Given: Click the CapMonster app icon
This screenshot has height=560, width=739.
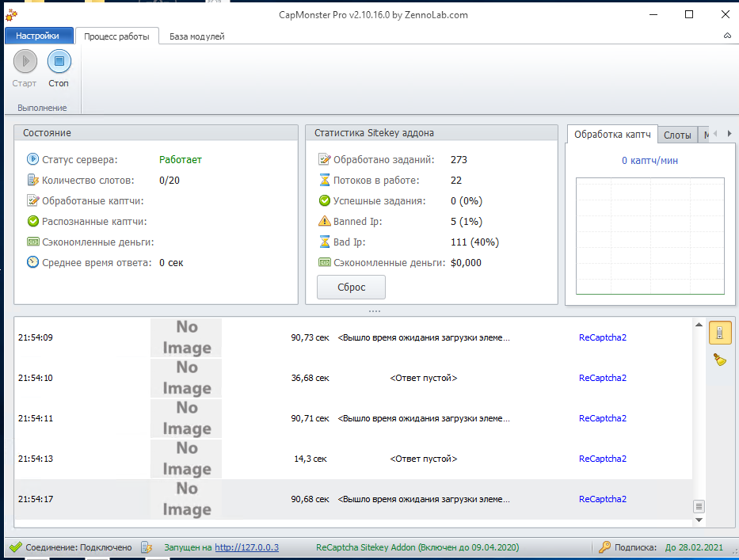Looking at the screenshot, I should point(11,14).
